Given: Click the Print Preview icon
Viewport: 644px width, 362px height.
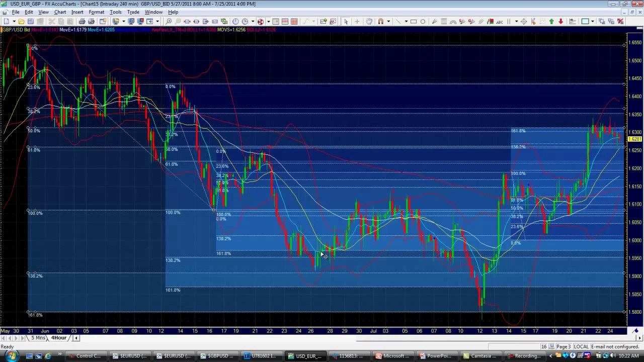Looking at the screenshot, I should (91, 21).
